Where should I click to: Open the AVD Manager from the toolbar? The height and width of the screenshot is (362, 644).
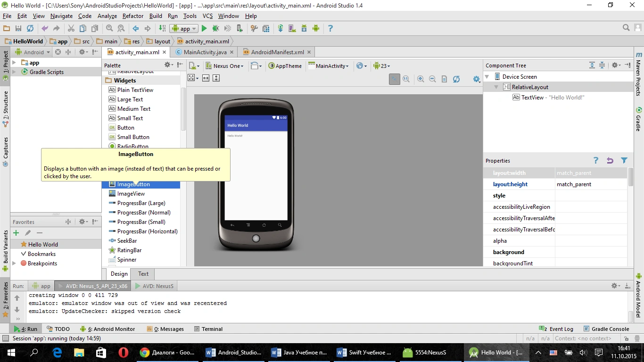(x=292, y=29)
